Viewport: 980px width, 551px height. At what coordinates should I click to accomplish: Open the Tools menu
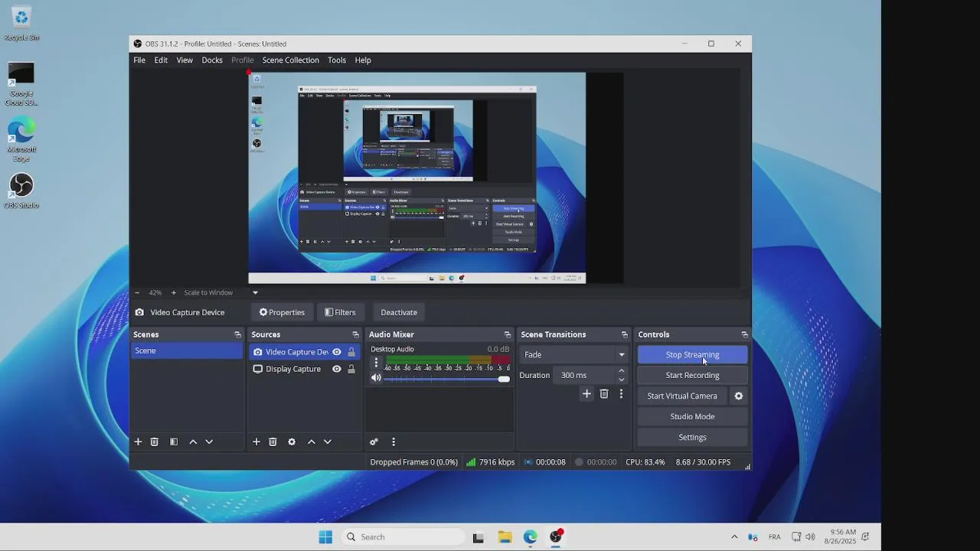point(337,60)
